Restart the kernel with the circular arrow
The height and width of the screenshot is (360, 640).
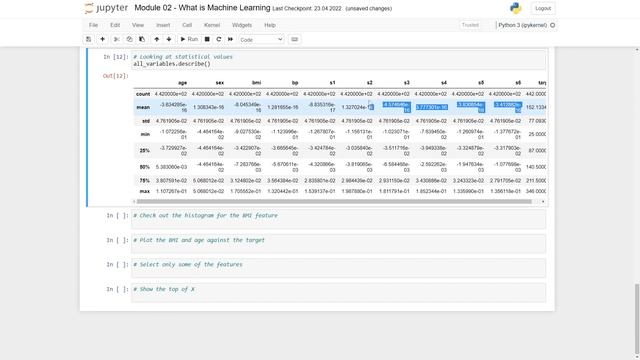coord(219,39)
